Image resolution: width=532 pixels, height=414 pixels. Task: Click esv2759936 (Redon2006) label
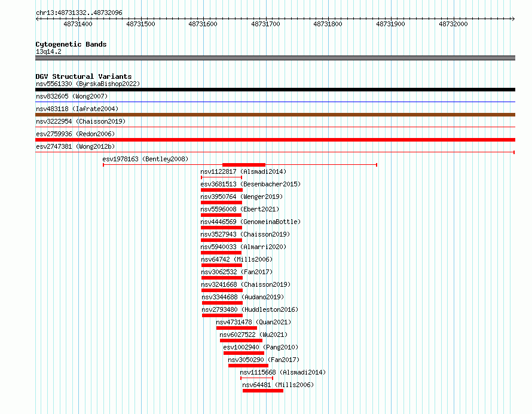coord(75,134)
